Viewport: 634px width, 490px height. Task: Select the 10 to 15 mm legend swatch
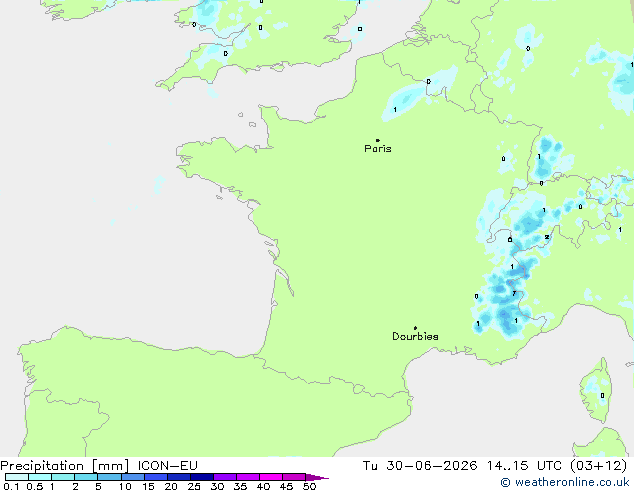pyautogui.click(x=133, y=477)
